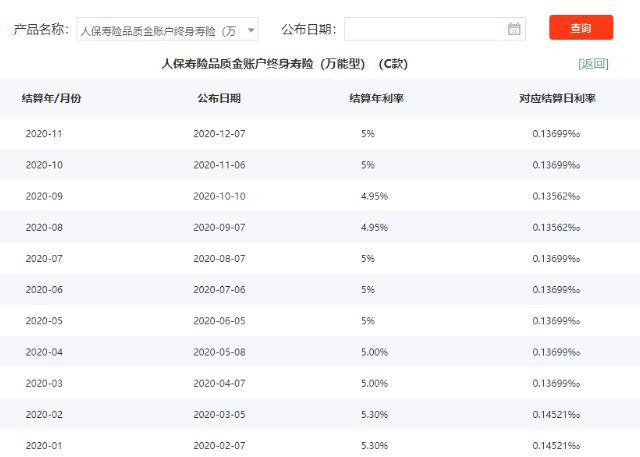Click the 5% rate in 2020-11 row

(368, 134)
